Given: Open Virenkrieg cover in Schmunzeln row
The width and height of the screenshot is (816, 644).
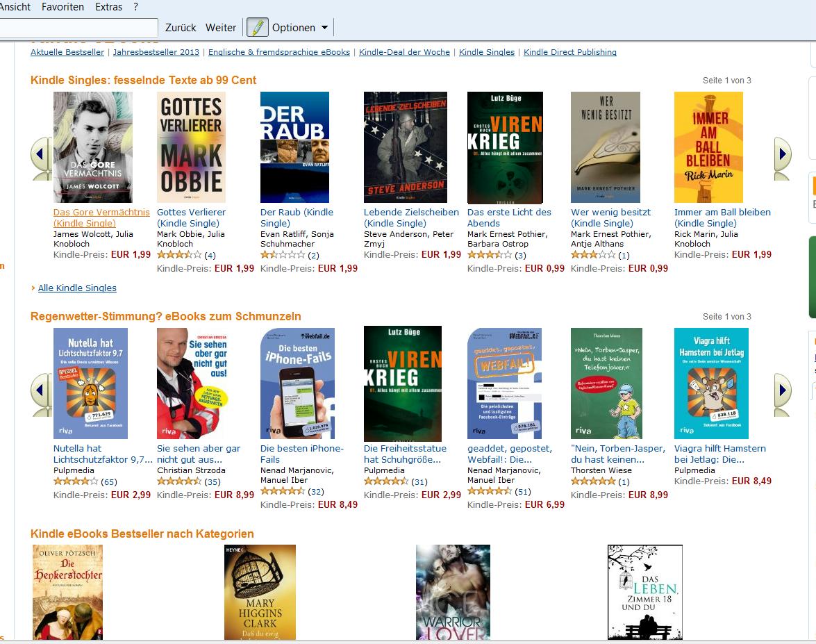Looking at the screenshot, I should point(402,383).
